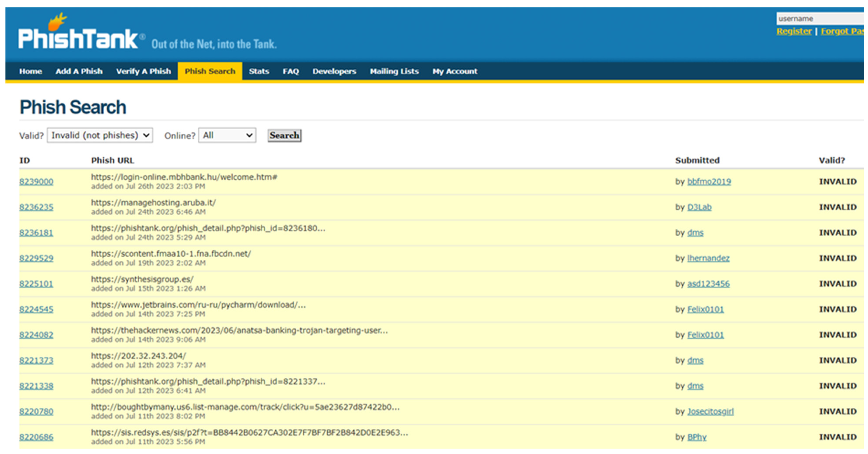View submitter D3Lab profile
This screenshot has height=454, width=868.
699,207
